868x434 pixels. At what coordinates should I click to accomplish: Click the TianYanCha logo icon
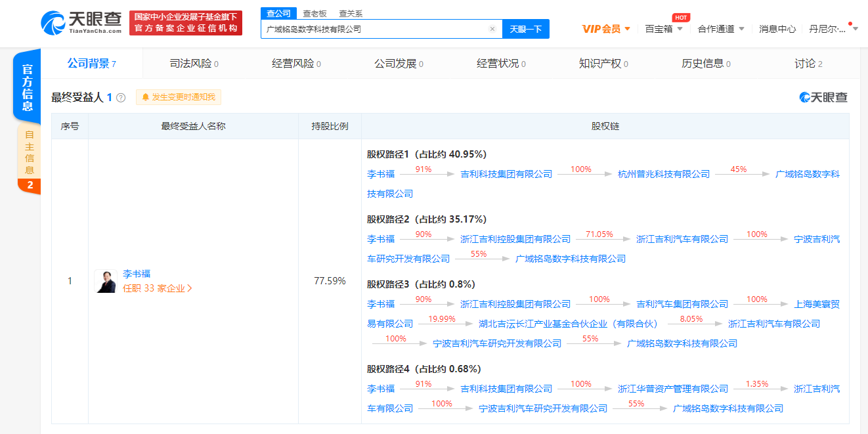coord(53,23)
